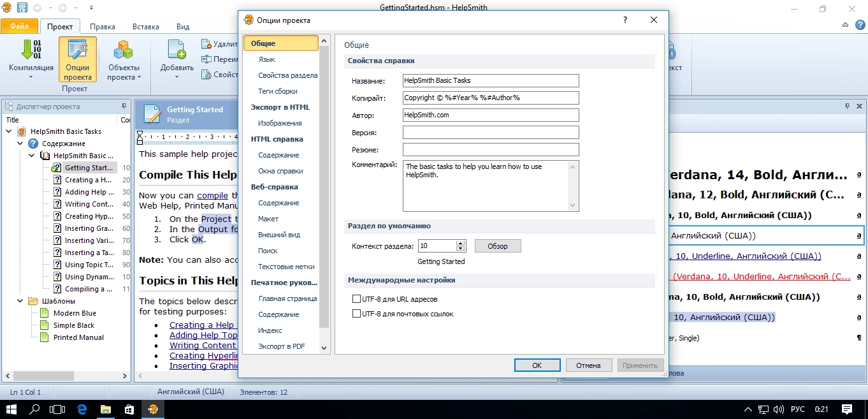Click the Удалить delete topic icon
The width and height of the screenshot is (868, 419).
[x=206, y=44]
